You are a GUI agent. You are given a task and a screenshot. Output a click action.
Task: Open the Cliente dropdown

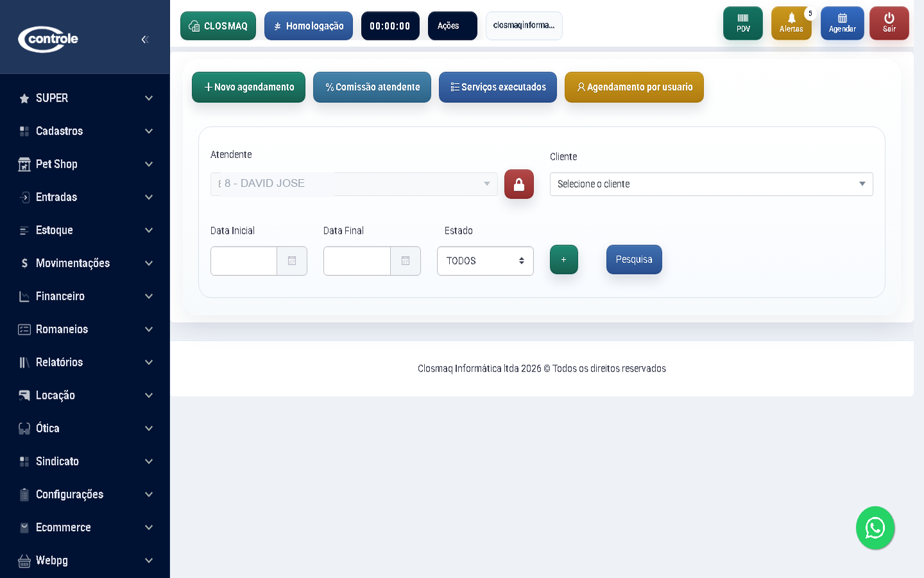tap(710, 184)
